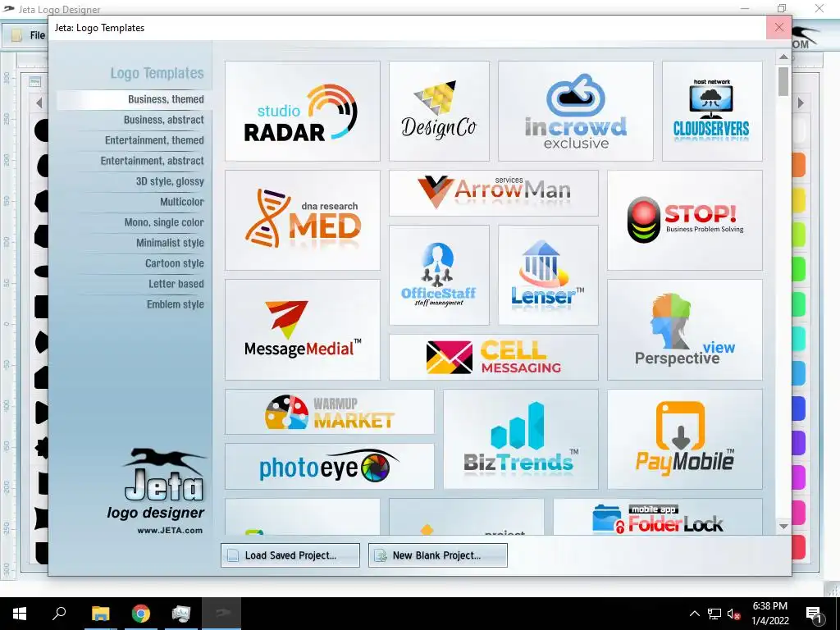
Task: Pick the Cell Messaging logo template
Action: point(494,358)
